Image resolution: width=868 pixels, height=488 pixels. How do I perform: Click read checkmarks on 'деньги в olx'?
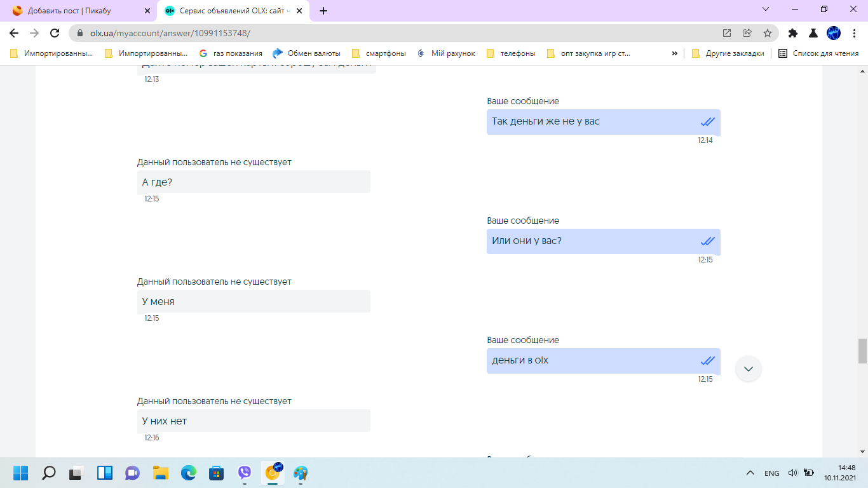(x=708, y=360)
